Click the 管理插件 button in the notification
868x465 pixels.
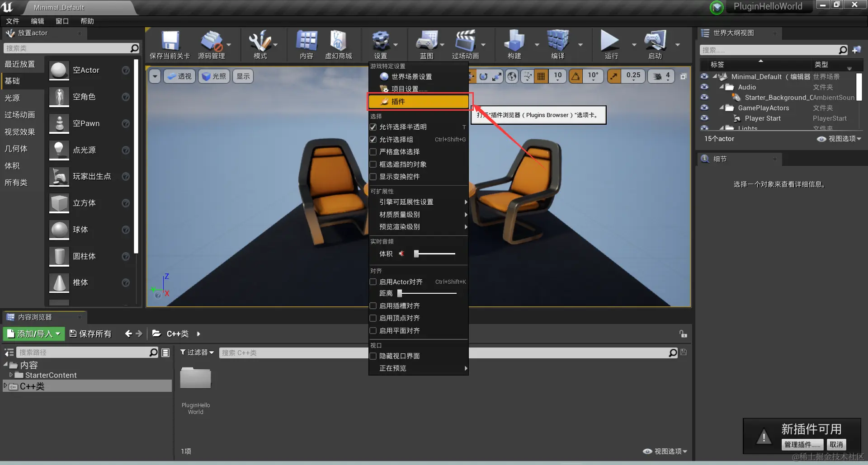tap(802, 445)
